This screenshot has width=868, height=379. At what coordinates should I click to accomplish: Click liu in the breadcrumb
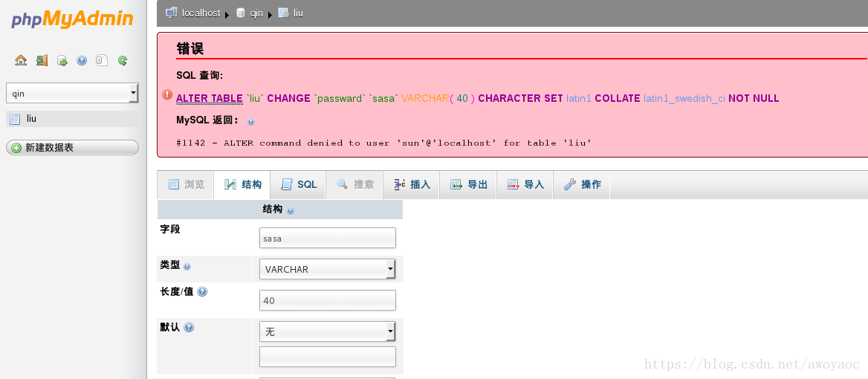(299, 13)
